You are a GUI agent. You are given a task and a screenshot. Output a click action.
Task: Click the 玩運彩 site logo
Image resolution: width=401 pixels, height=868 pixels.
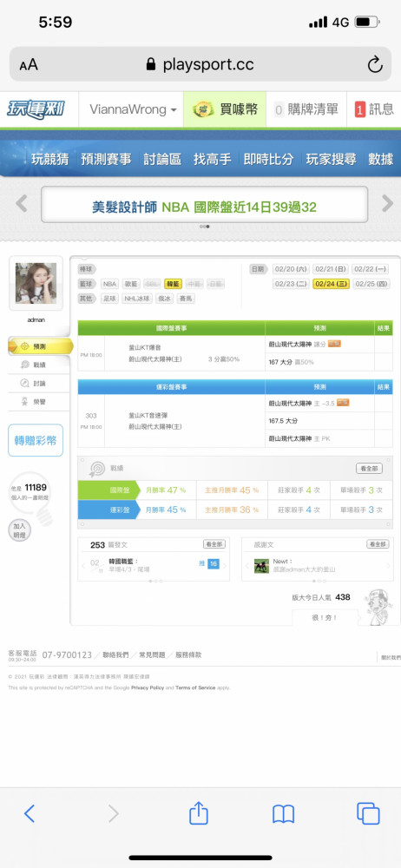pyautogui.click(x=36, y=109)
